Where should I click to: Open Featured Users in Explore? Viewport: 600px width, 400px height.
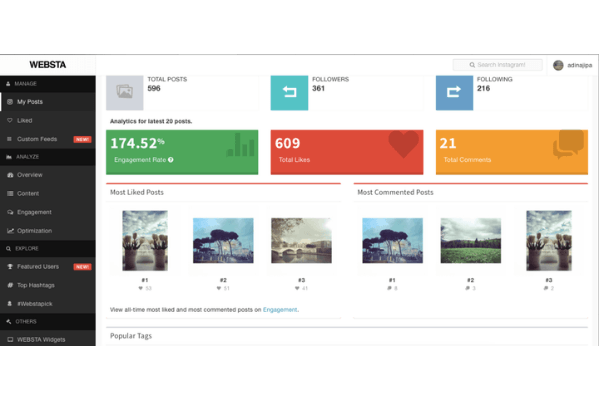pyautogui.click(x=48, y=266)
